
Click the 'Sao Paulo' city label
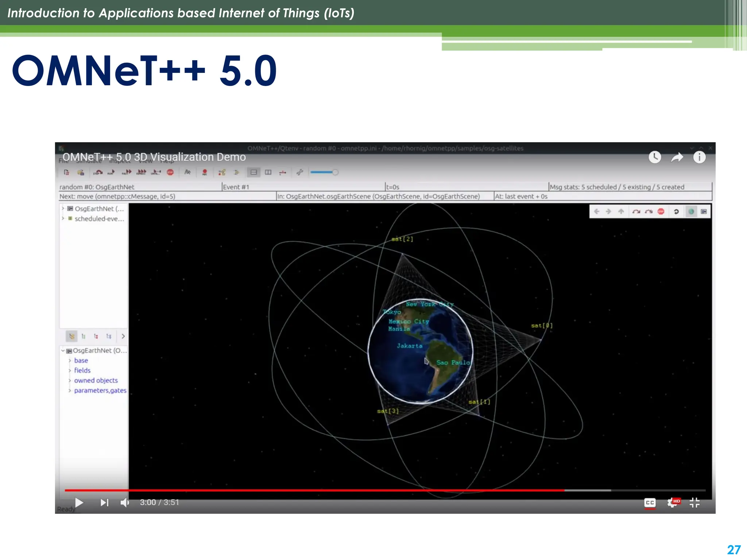pos(453,362)
